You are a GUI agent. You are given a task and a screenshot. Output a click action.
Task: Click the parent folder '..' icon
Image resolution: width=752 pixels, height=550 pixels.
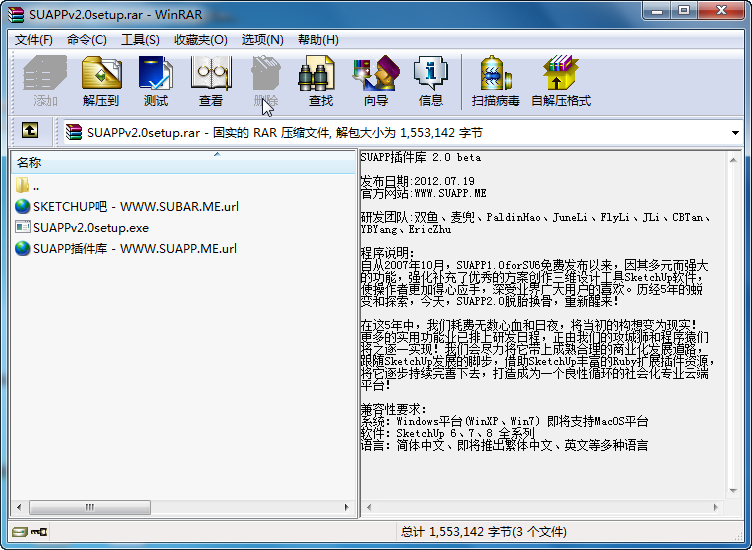22,185
